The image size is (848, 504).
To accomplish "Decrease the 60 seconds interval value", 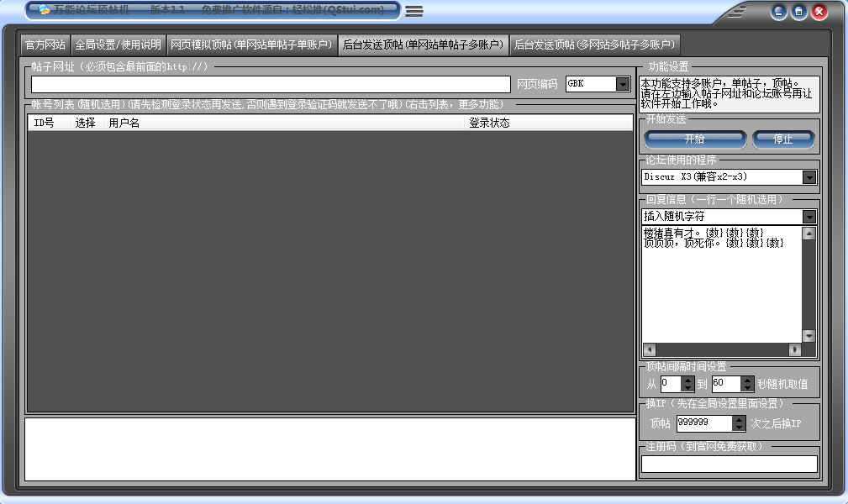I will 748,388.
